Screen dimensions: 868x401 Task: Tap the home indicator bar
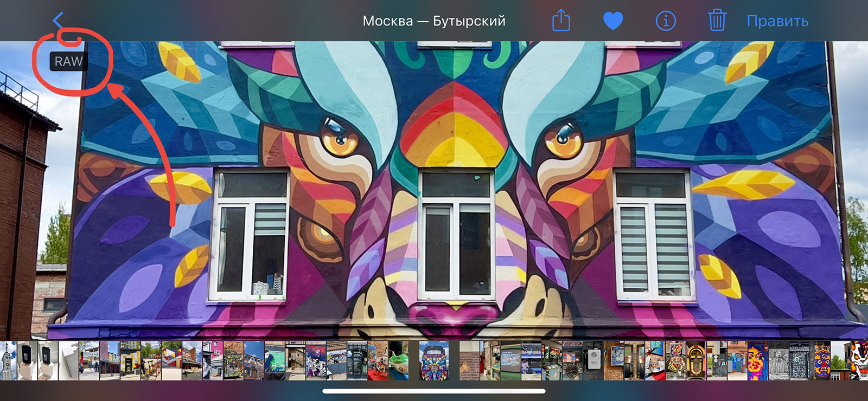(434, 391)
